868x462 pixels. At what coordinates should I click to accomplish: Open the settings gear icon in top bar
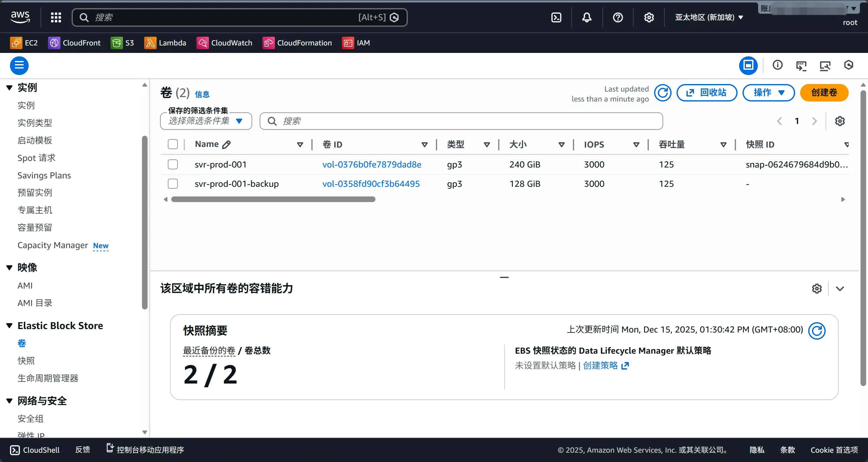pos(649,17)
